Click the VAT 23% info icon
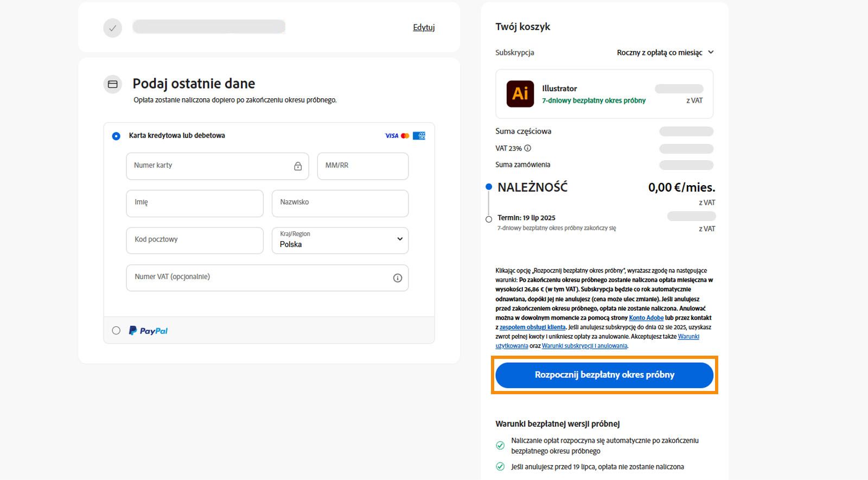Image resolution: width=868 pixels, height=480 pixels. [x=527, y=148]
